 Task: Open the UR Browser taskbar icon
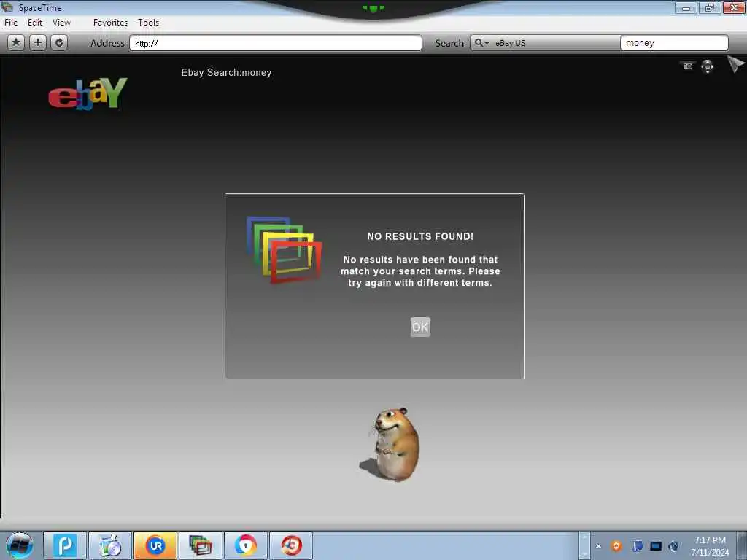point(155,545)
